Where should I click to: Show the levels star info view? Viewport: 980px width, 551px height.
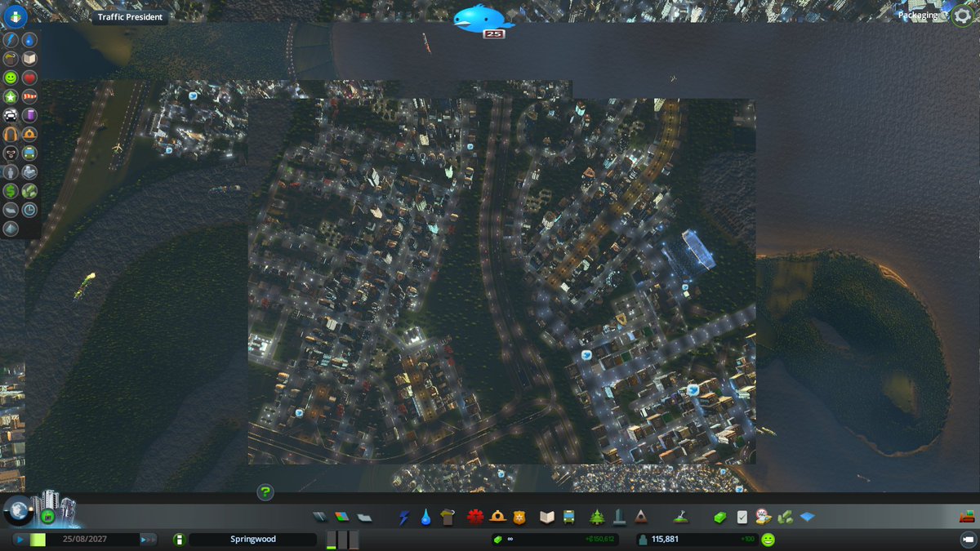11,96
